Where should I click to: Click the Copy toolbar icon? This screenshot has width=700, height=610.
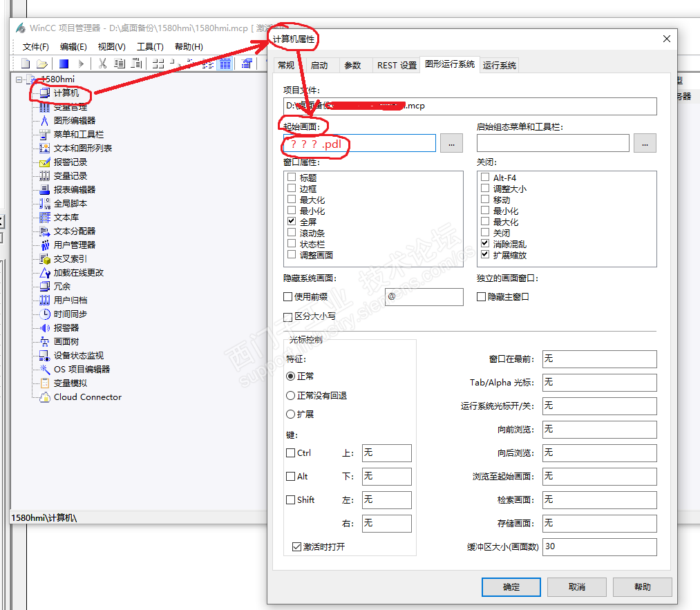tap(119, 64)
